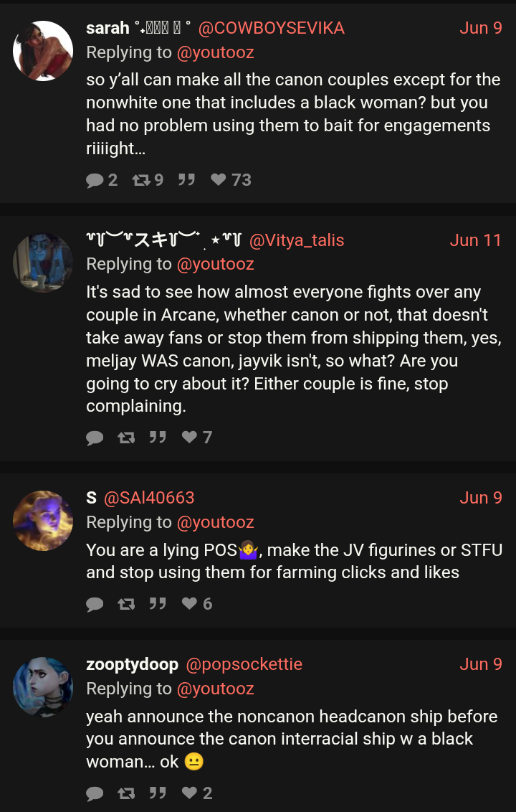Click the reply icon on COWBOYSEVIKA's tweet

point(95,180)
